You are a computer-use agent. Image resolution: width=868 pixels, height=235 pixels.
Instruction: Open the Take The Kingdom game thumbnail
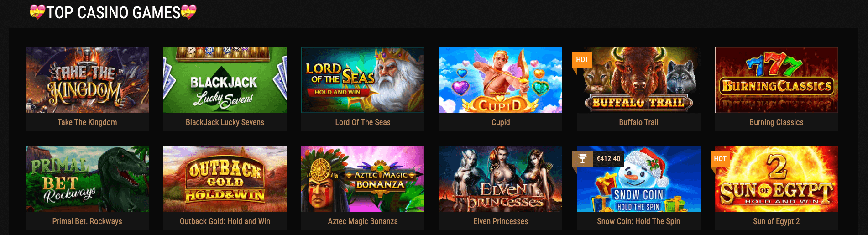(x=87, y=80)
